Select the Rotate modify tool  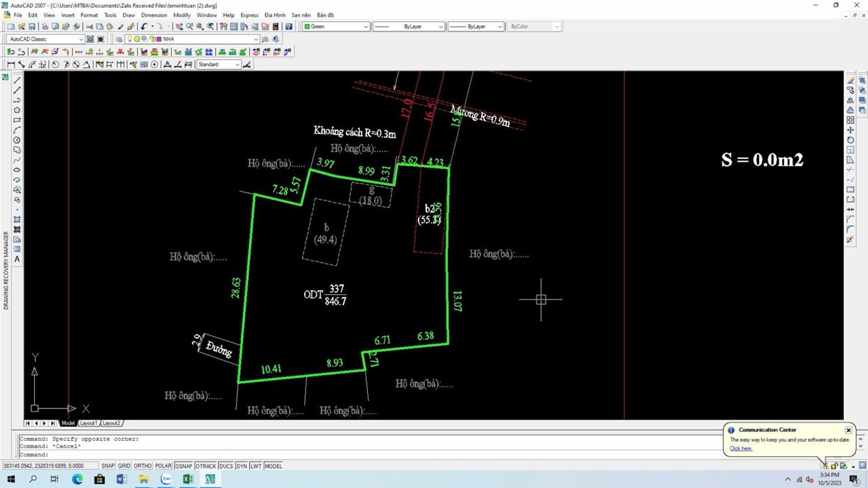(x=850, y=140)
